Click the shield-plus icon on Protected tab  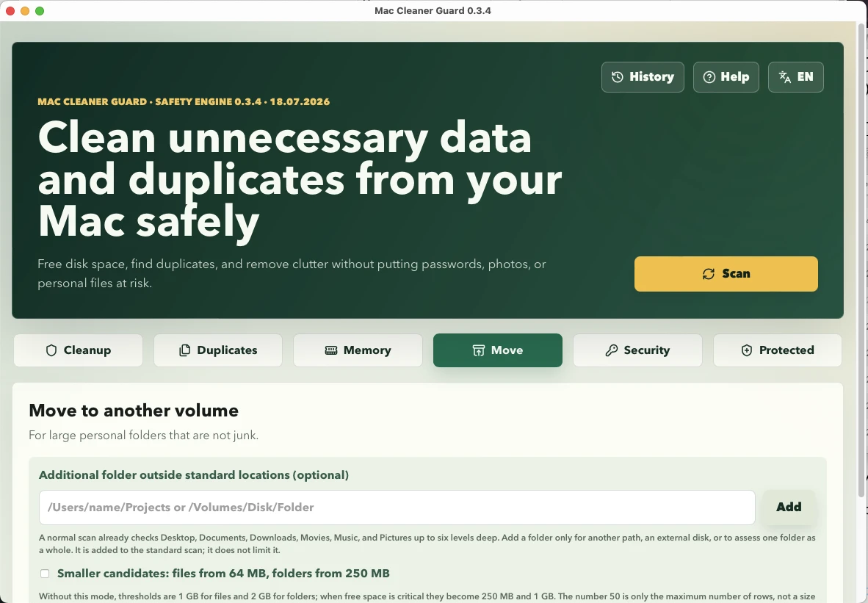(x=747, y=350)
